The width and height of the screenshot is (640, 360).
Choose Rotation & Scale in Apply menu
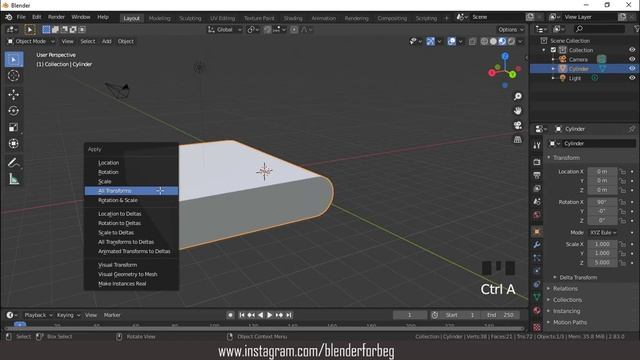point(131,200)
